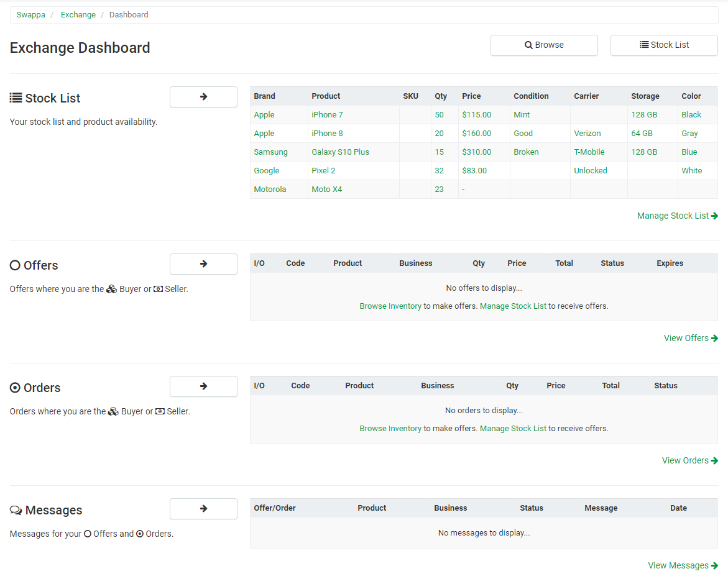Click the quantity 50 for iPhone 7
This screenshot has width=728, height=584.
click(439, 114)
